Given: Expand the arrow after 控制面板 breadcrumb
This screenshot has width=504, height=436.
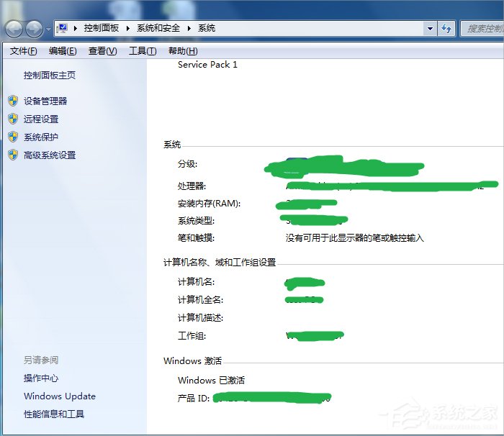Looking at the screenshot, I should [x=130, y=29].
